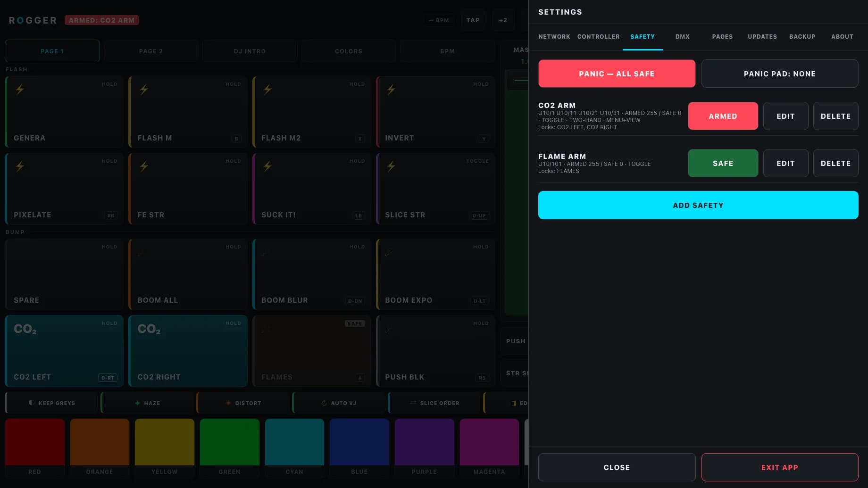Click the Slice Order arrows icon
The image size is (868, 488).
pyautogui.click(x=413, y=403)
